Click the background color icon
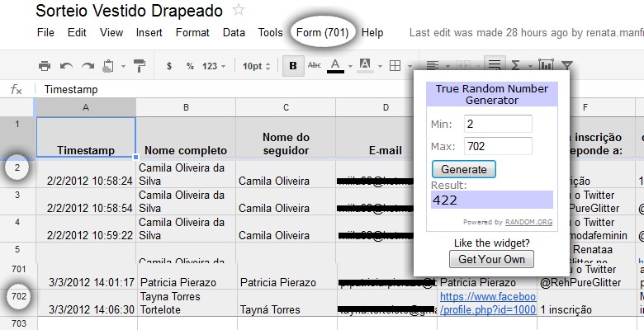 point(365,65)
